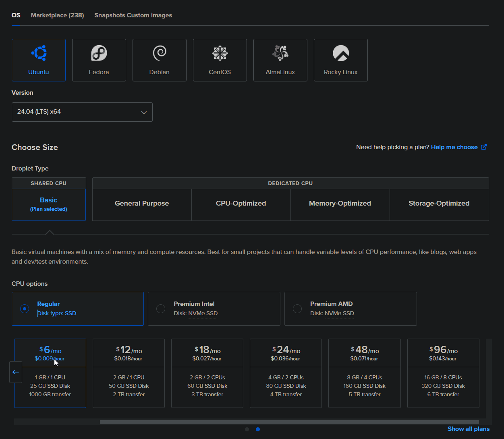Switch to the Marketplace (238) tab
This screenshot has height=439, width=504.
tap(57, 15)
